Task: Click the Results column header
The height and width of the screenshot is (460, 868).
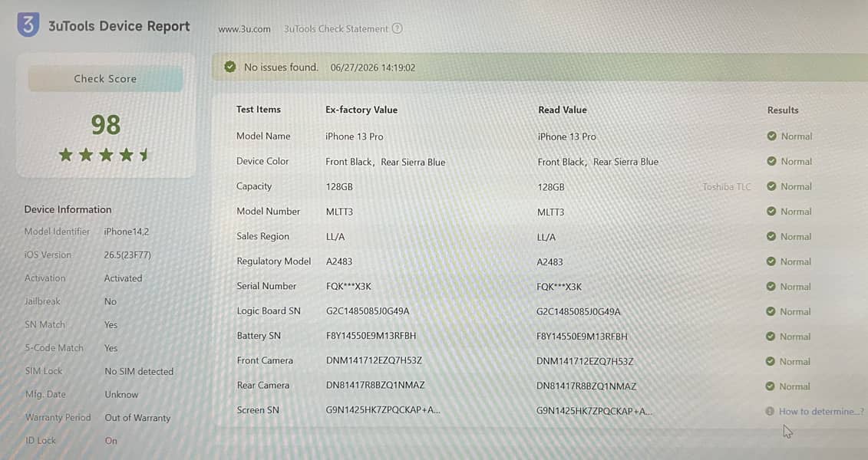Action: coord(783,110)
